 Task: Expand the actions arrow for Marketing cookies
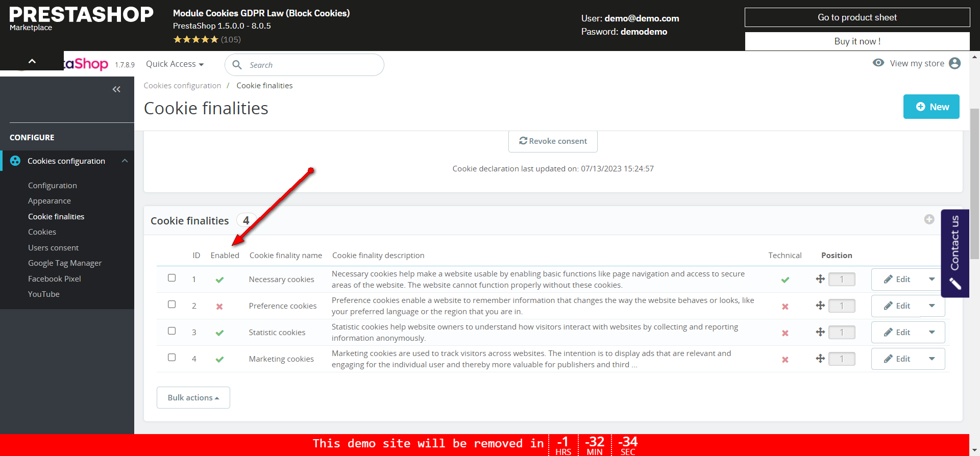pos(932,359)
